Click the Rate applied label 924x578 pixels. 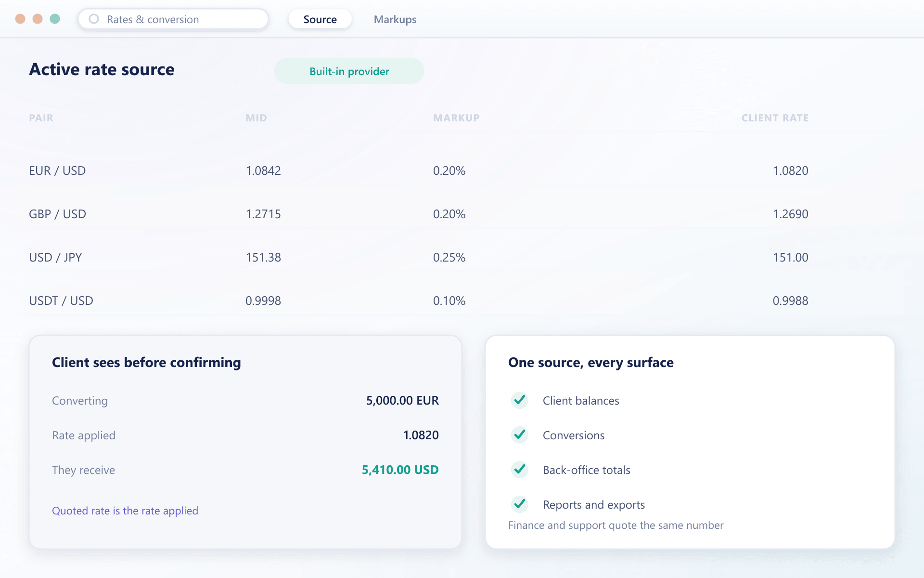[x=84, y=435]
